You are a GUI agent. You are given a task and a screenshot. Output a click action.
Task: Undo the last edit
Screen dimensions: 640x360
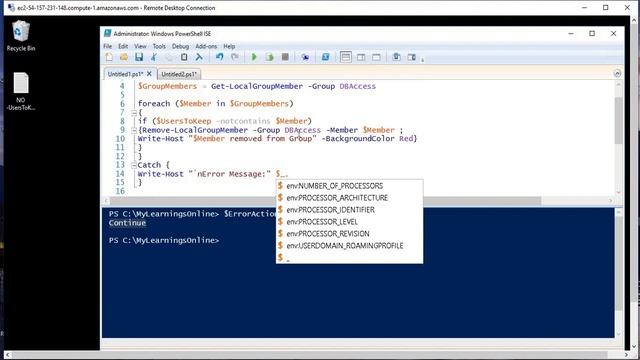click(220, 57)
